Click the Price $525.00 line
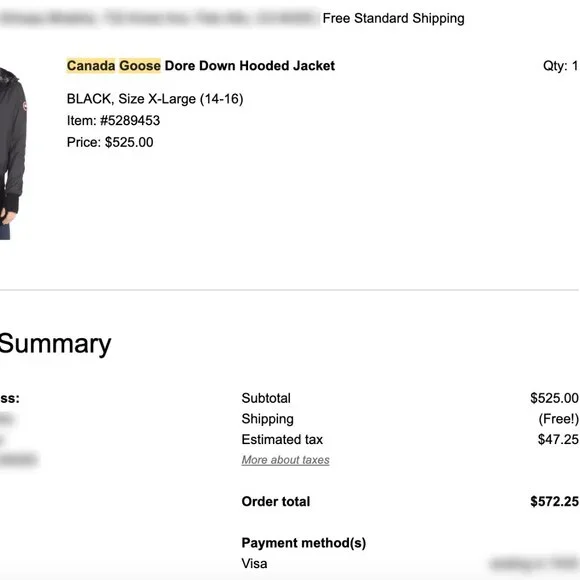Screen dimensions: 580x580 point(110,142)
